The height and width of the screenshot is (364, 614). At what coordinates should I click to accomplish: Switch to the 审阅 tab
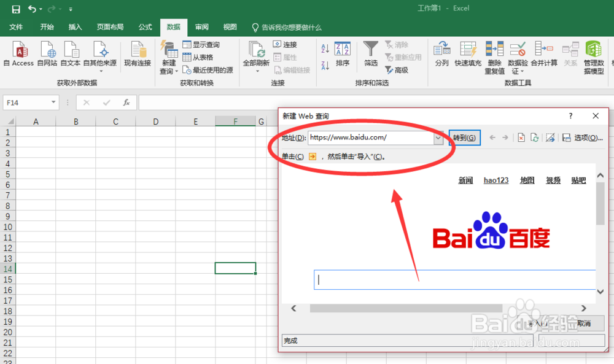[x=201, y=27]
